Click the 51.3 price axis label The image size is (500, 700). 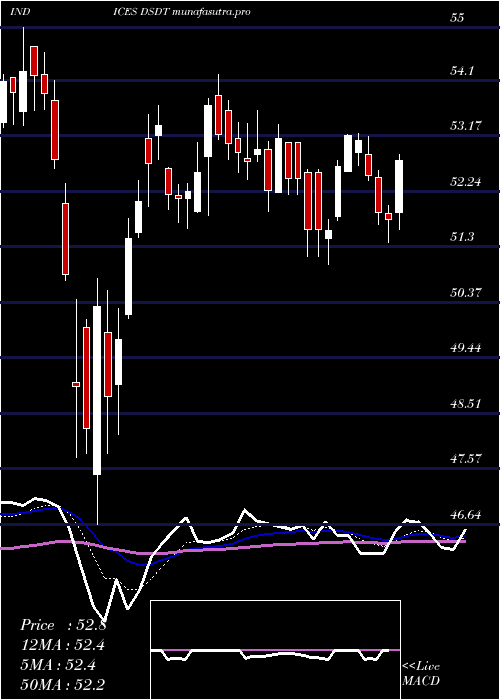click(x=462, y=237)
